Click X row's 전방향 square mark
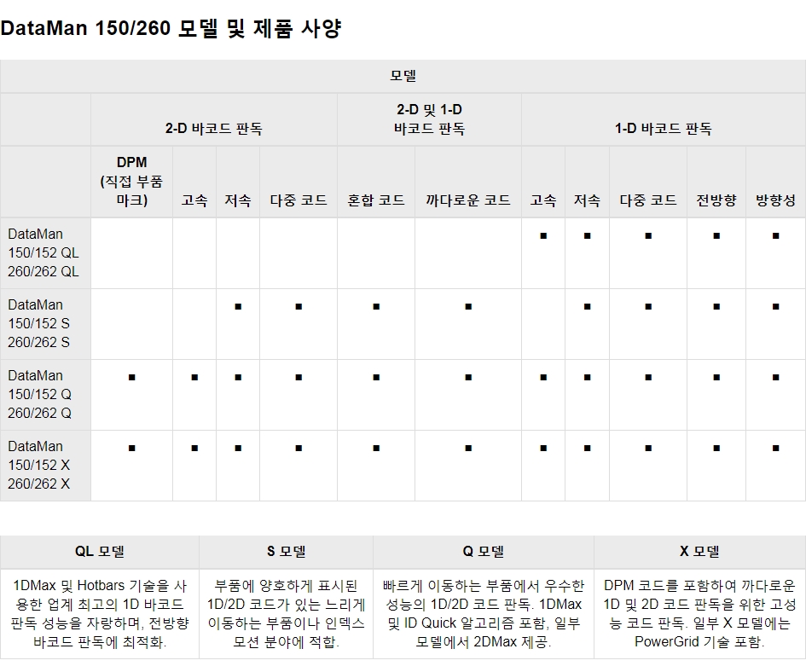 (x=716, y=449)
